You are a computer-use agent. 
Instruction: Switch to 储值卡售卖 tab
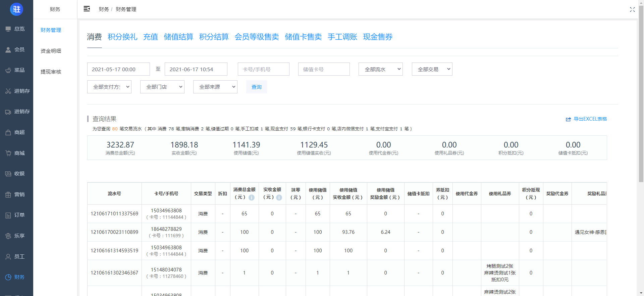(x=303, y=37)
